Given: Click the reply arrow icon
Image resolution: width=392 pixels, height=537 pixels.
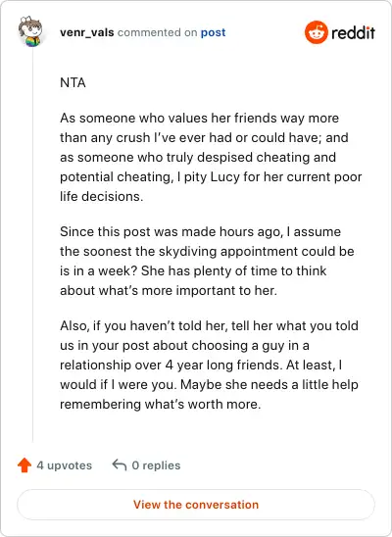Looking at the screenshot, I should (120, 464).
